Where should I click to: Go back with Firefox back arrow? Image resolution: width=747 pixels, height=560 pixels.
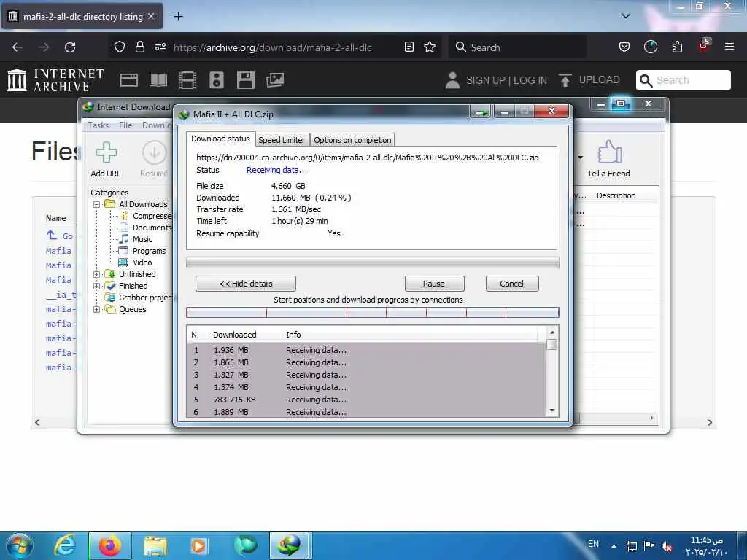[x=18, y=47]
